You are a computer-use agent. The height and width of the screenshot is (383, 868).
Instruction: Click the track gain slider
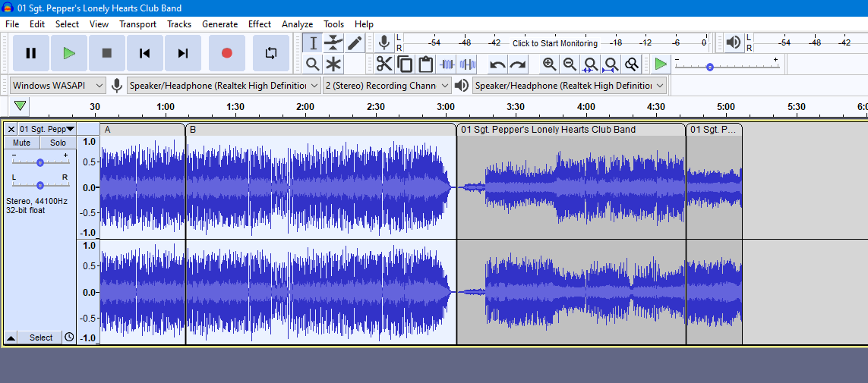(x=39, y=162)
